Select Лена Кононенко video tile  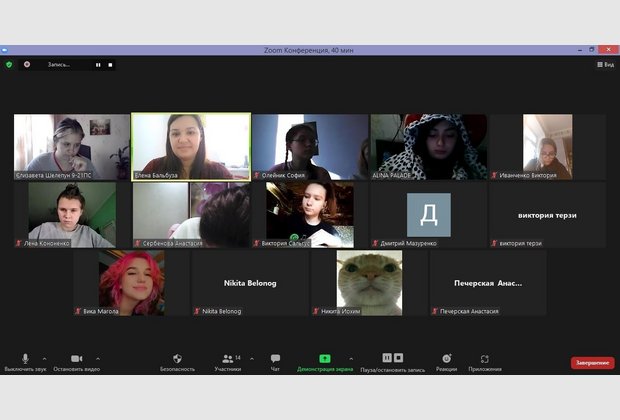(x=72, y=215)
